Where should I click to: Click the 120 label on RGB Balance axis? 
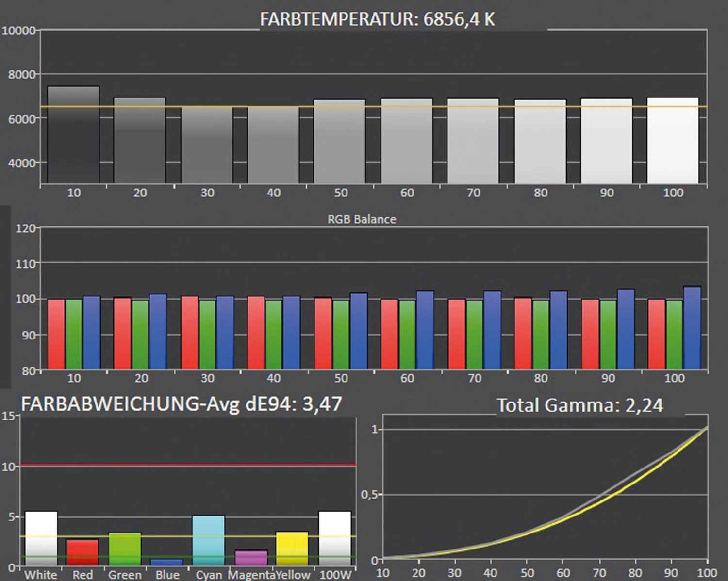(25, 228)
